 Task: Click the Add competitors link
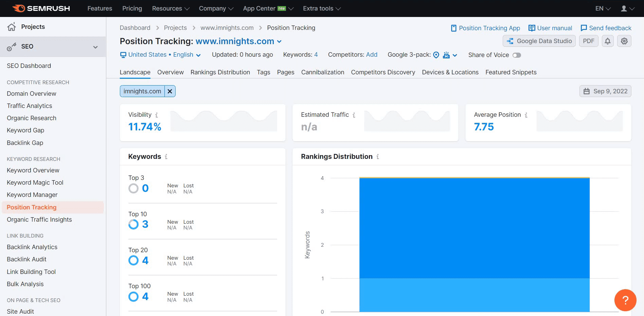(372, 55)
